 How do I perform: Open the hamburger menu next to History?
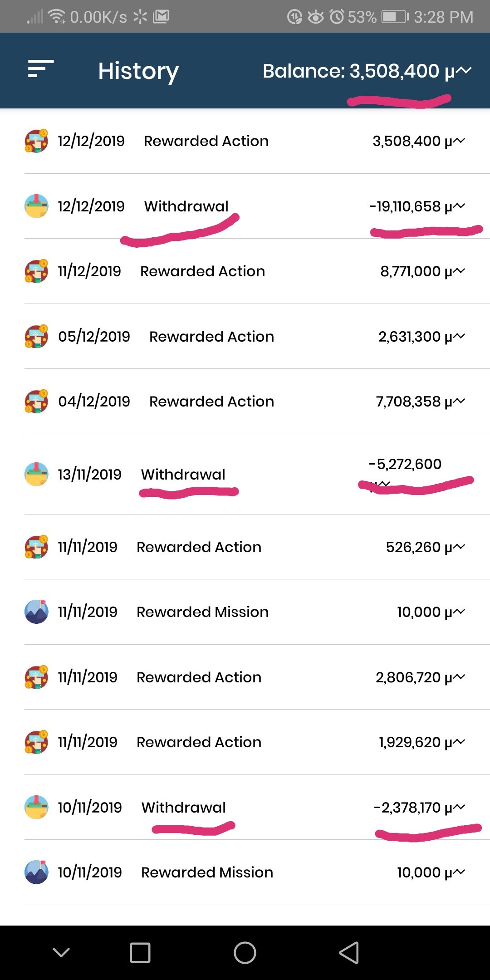(x=41, y=69)
